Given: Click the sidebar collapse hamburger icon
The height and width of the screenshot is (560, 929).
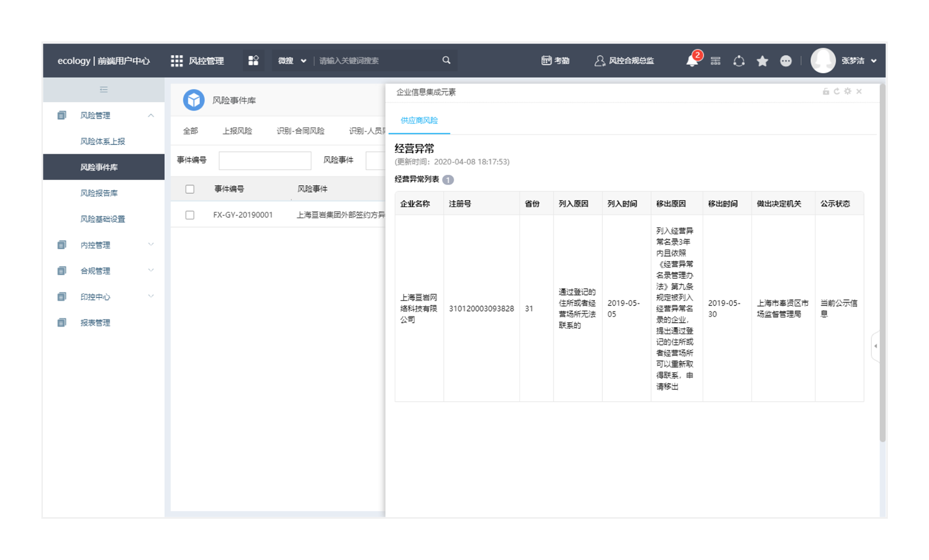Looking at the screenshot, I should click(104, 89).
